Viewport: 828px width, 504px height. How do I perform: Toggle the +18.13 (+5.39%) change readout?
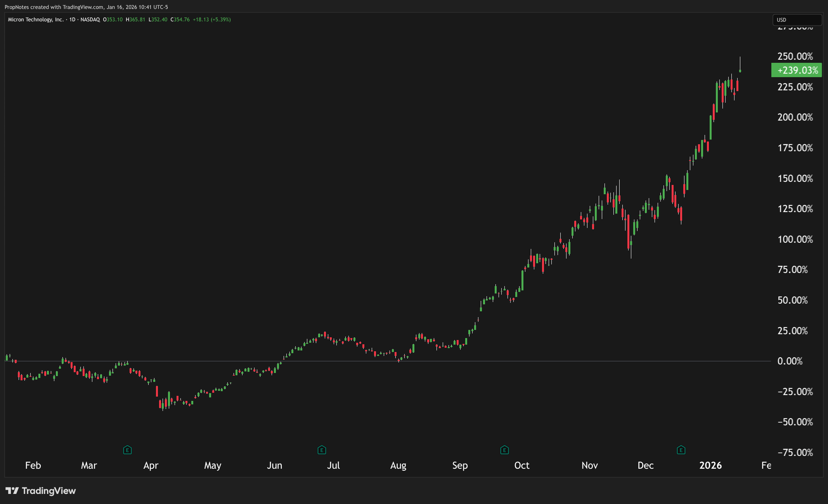212,19
